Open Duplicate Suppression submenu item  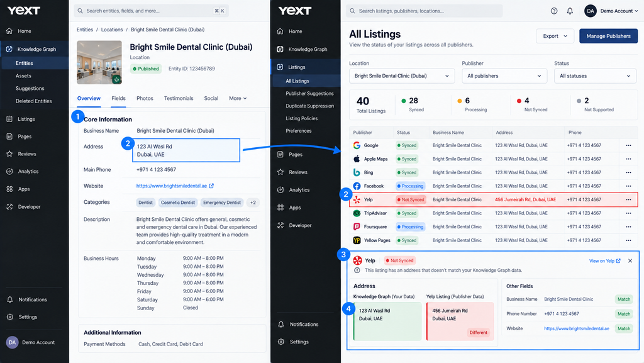pyautogui.click(x=309, y=106)
